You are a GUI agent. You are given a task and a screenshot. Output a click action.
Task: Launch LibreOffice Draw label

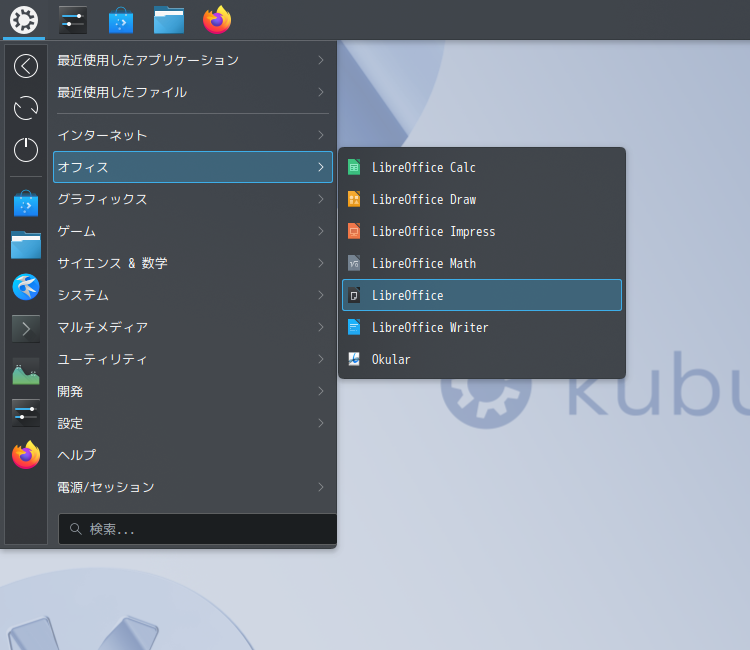click(x=424, y=199)
